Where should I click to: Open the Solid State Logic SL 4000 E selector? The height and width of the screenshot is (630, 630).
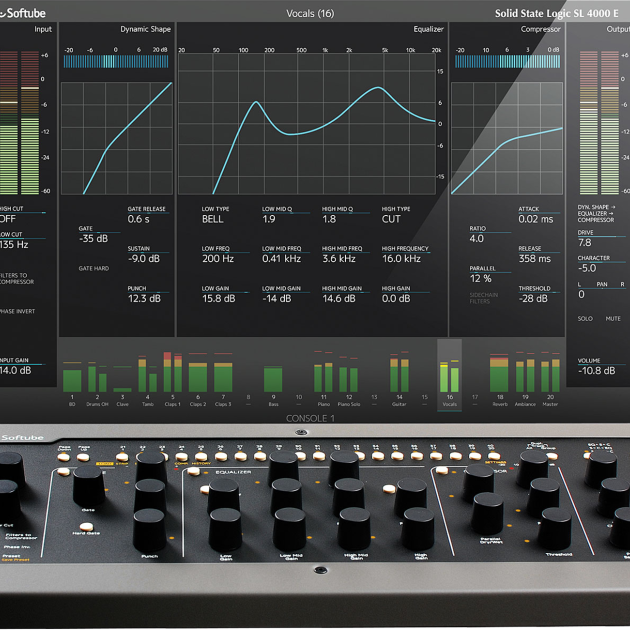pos(556,13)
